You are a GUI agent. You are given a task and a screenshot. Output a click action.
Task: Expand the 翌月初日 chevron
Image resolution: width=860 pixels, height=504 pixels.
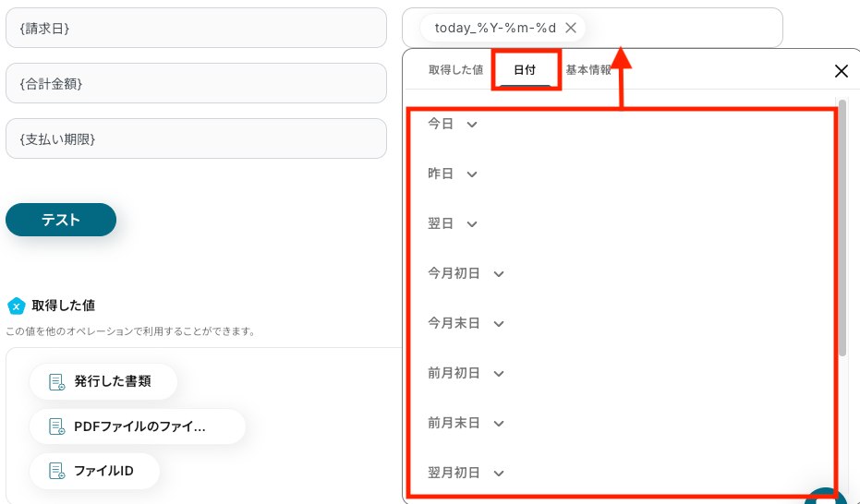(x=499, y=474)
